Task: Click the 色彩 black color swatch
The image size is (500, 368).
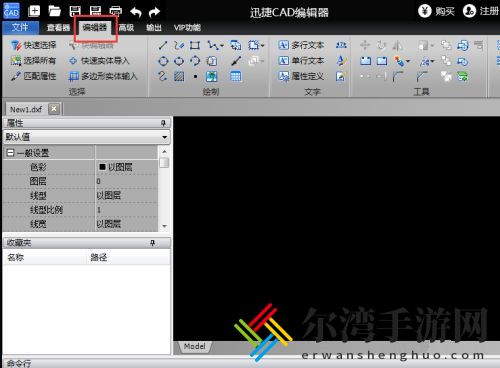Action: 102,167
